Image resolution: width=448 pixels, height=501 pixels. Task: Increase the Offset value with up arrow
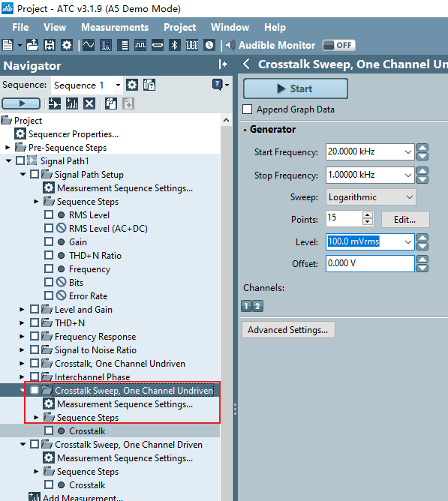422,259
